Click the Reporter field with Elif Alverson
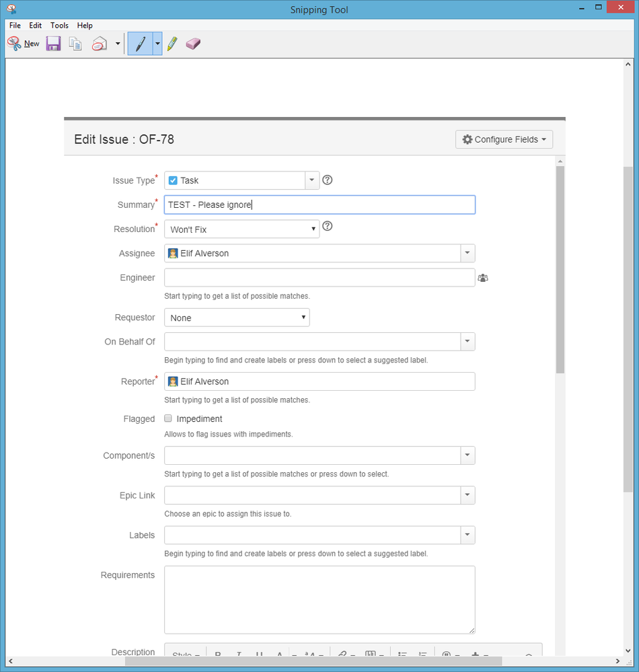Viewport: 639px width, 672px height. point(319,381)
